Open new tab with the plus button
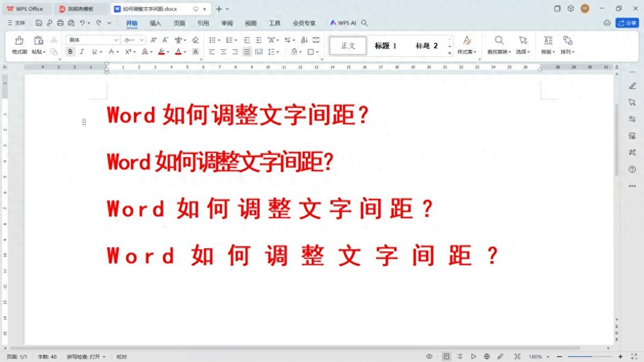 pos(218,9)
